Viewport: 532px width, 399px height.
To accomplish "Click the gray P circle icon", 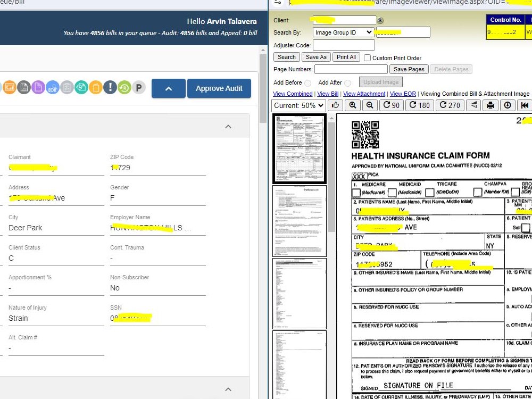I will click(x=139, y=88).
